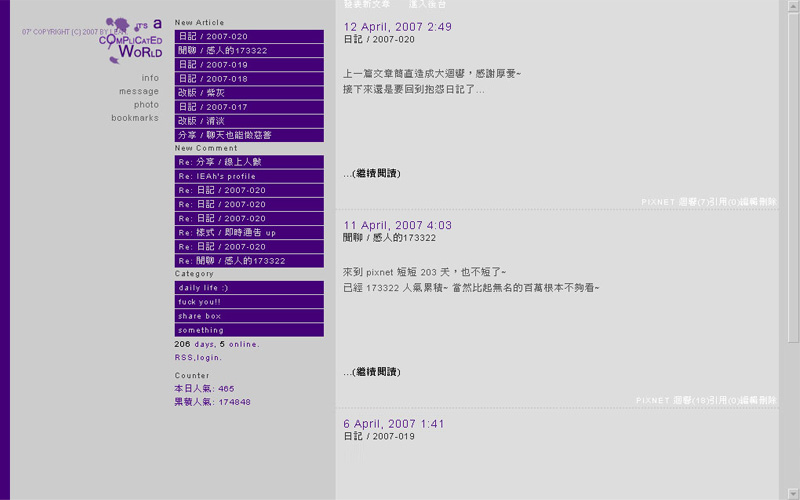The image size is (800, 500).
Task: Click the 206 days, 5 online text
Action: click(x=217, y=344)
